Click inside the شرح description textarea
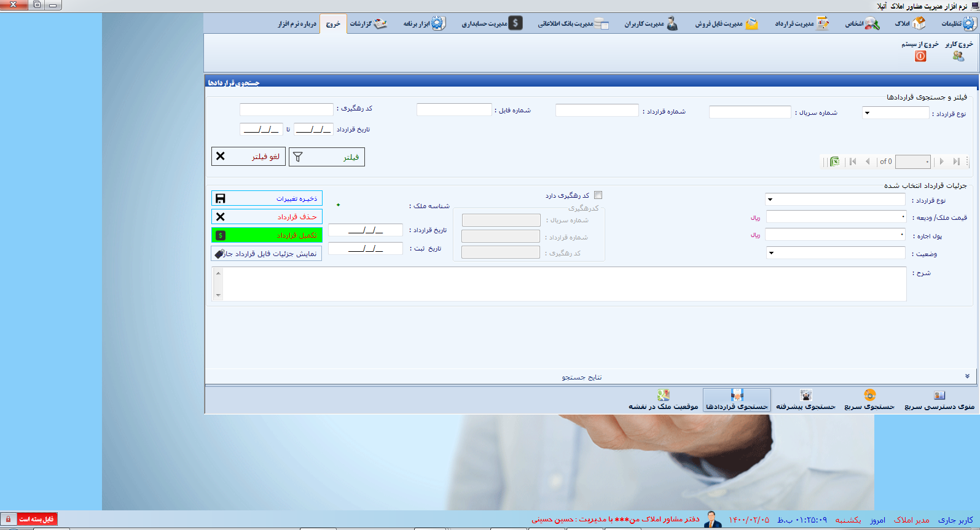The height and width of the screenshot is (530, 980). pos(565,284)
